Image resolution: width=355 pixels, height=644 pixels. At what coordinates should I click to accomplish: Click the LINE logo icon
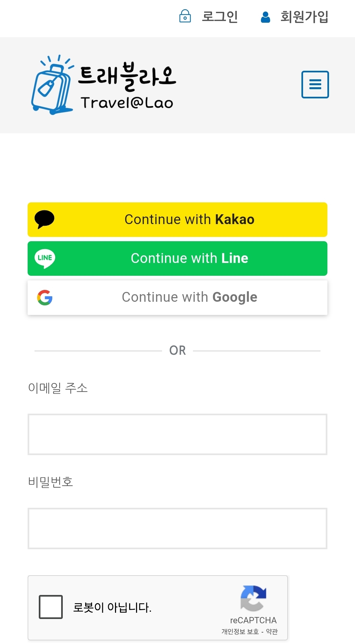(45, 258)
